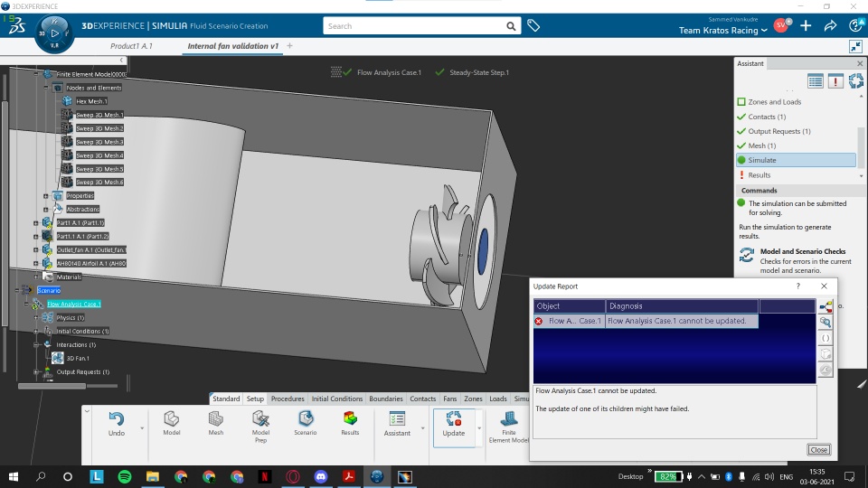Click the tree horizontal scrollbar
Image resolution: width=868 pixels, height=488 pixels.
click(x=52, y=386)
